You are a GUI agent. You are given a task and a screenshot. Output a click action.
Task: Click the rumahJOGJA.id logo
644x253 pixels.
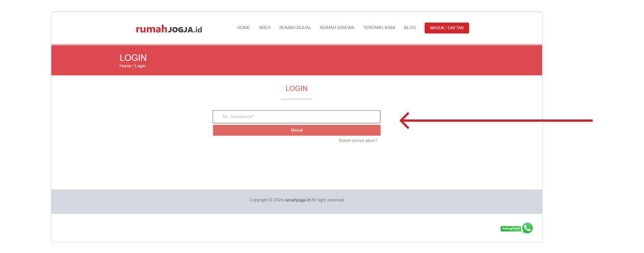coord(169,29)
